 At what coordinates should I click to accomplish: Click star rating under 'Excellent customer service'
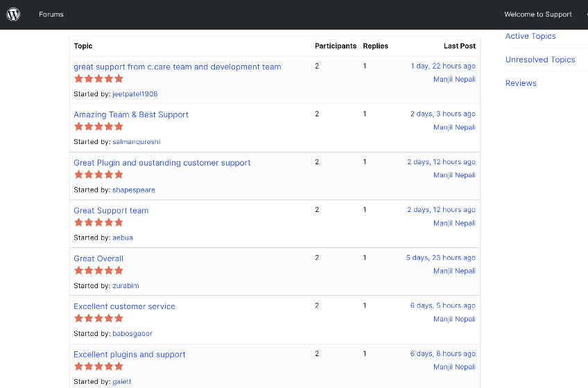pyautogui.click(x=98, y=318)
